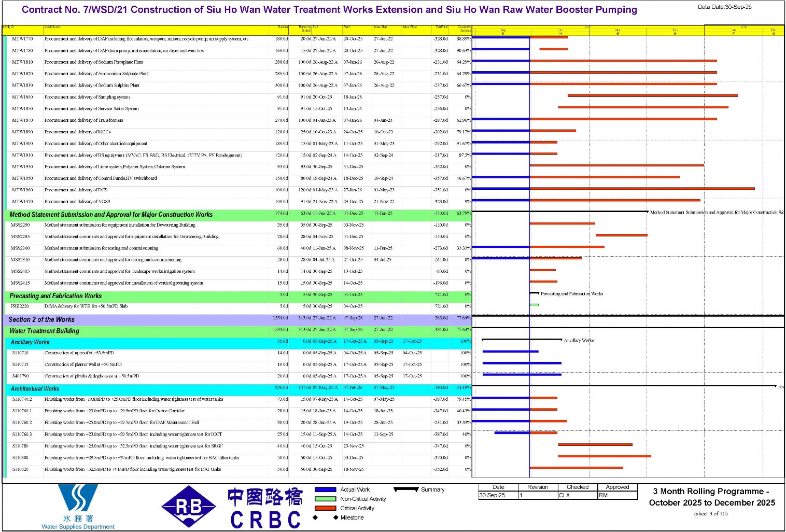Click the blue RB diamond logo
Image resolution: width=786 pixels, height=532 pixels.
[x=189, y=507]
